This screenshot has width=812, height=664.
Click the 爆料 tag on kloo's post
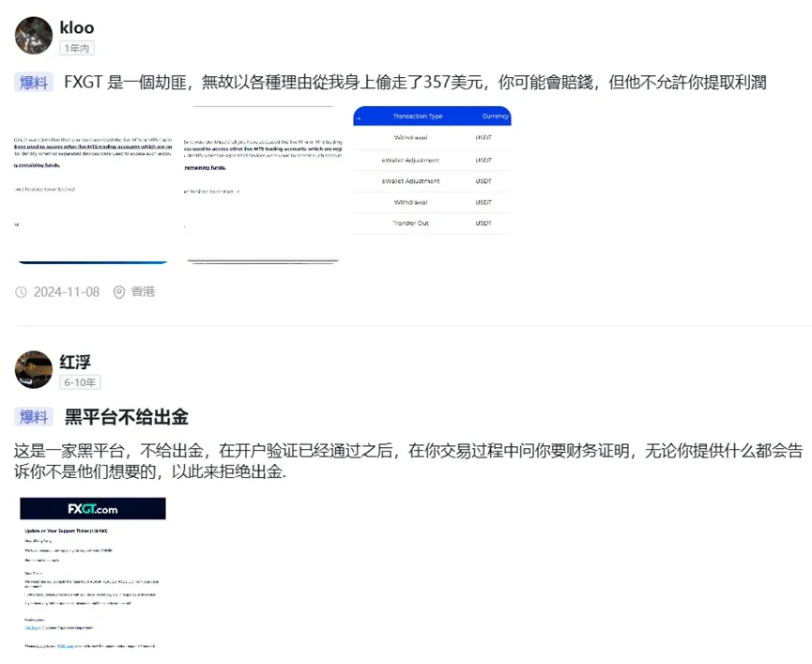pyautogui.click(x=34, y=83)
